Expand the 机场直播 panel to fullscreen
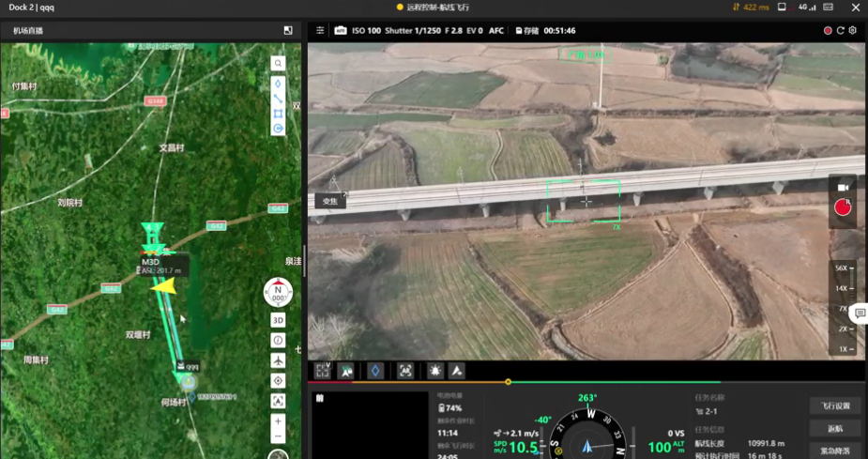868x459 pixels. pyautogui.click(x=288, y=31)
